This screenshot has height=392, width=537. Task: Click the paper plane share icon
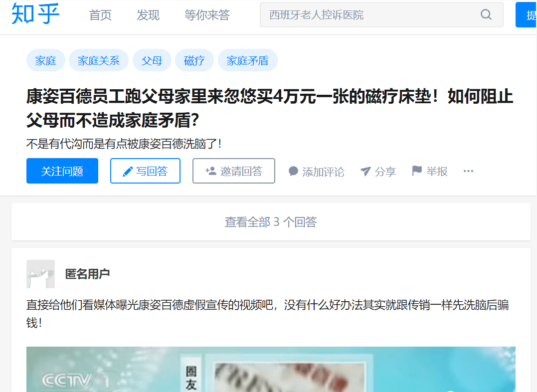(x=365, y=171)
